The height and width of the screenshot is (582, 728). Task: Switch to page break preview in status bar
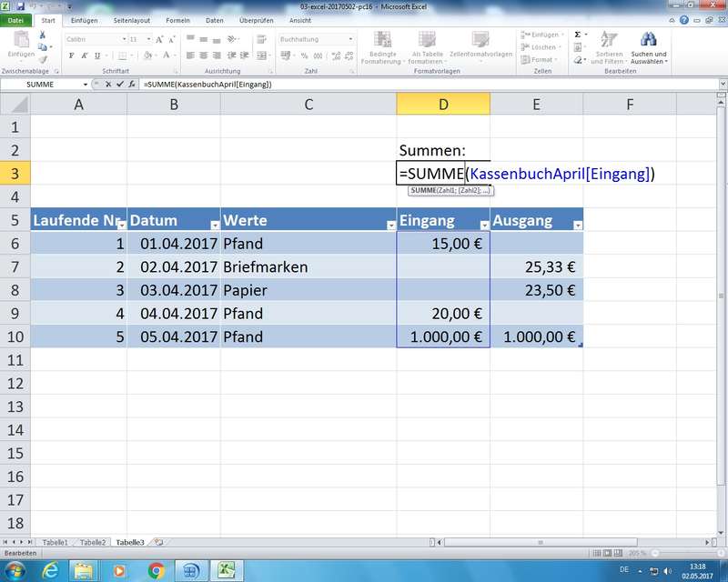point(618,553)
